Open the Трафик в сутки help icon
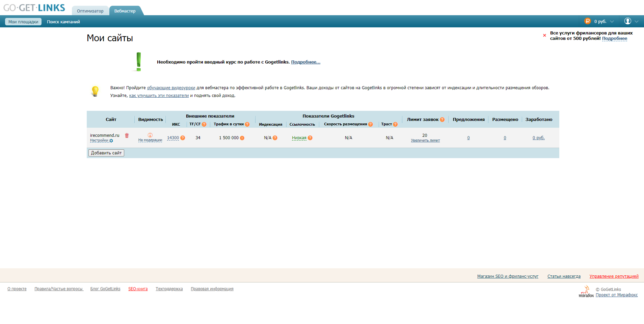644x324 pixels. pyautogui.click(x=247, y=124)
